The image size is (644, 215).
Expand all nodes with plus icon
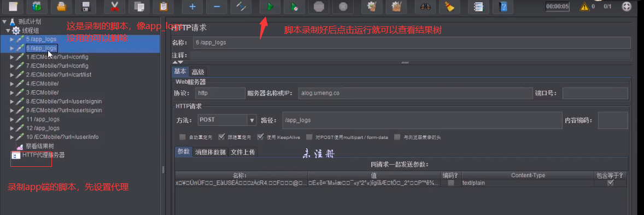192,6
